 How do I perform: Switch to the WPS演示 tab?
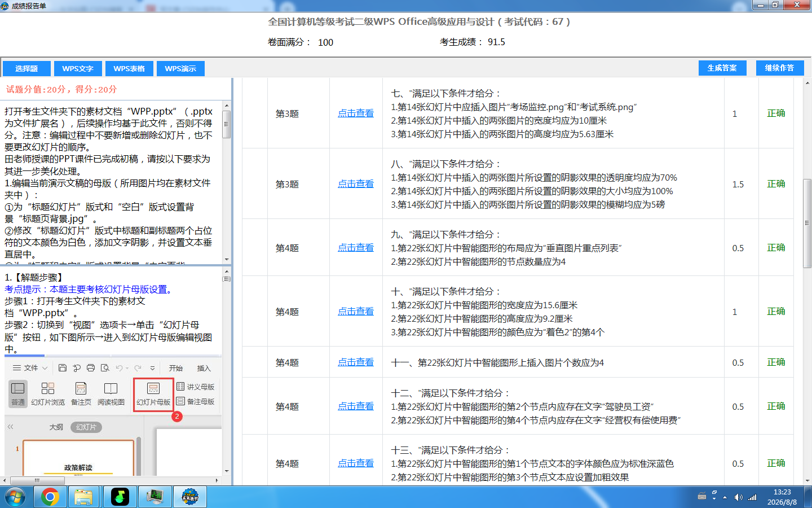click(180, 69)
